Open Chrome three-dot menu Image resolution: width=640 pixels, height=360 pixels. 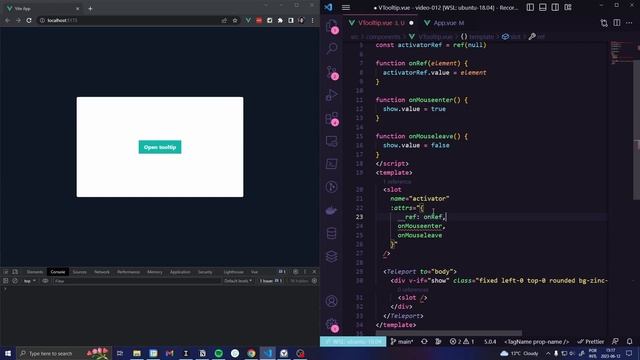pos(313,20)
